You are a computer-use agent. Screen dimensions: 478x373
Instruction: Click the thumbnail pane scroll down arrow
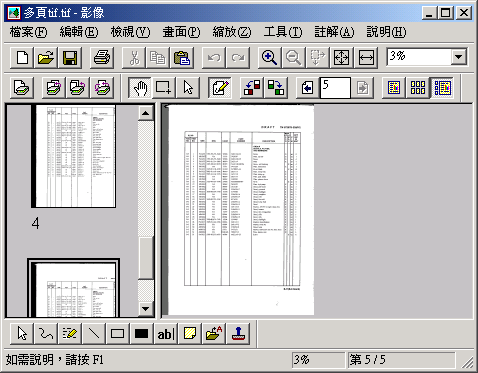tap(145, 308)
